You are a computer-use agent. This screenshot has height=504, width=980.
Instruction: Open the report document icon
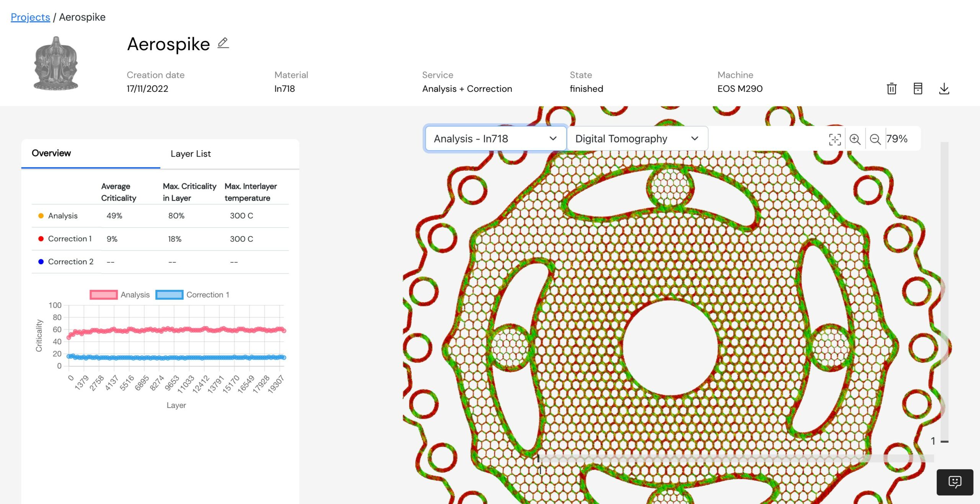pos(918,89)
